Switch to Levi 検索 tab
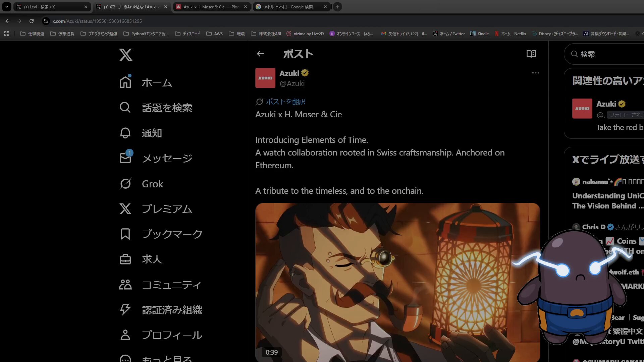 click(x=52, y=7)
